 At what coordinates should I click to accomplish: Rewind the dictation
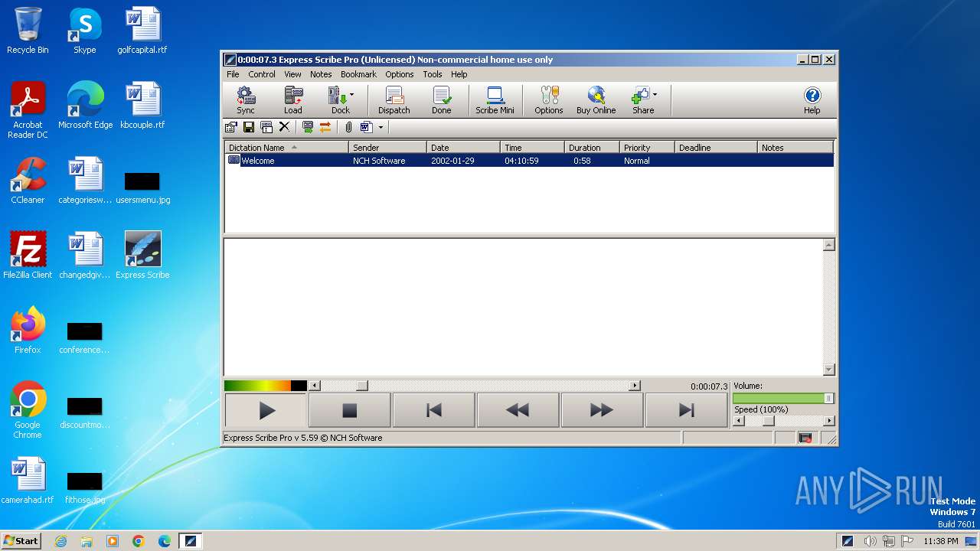[518, 411]
